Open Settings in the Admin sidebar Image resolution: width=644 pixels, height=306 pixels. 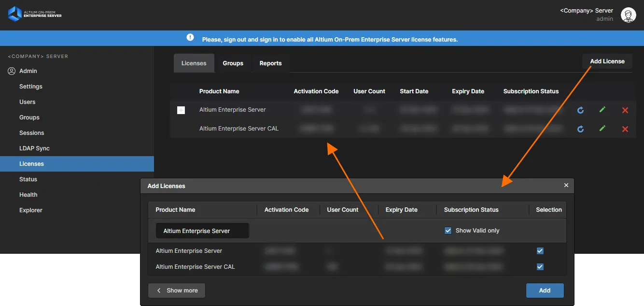31,87
